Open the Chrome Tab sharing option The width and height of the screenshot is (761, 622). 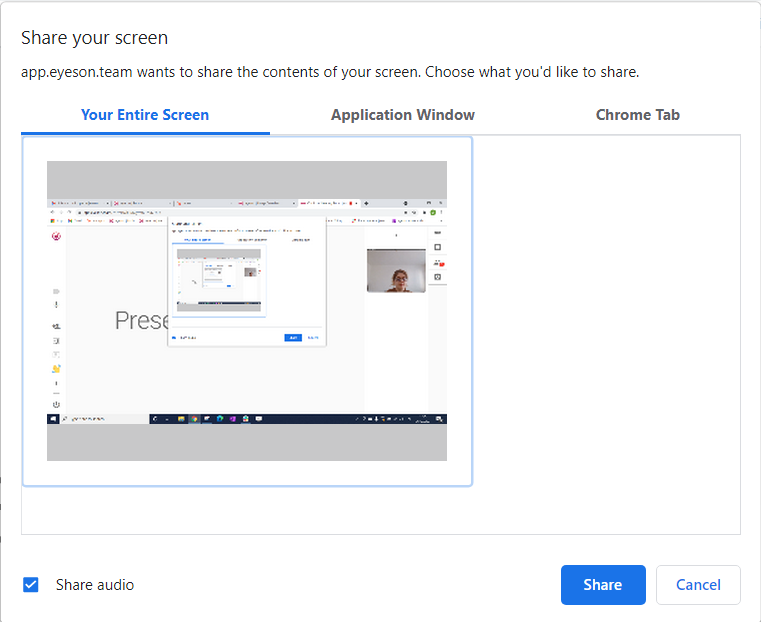(637, 115)
